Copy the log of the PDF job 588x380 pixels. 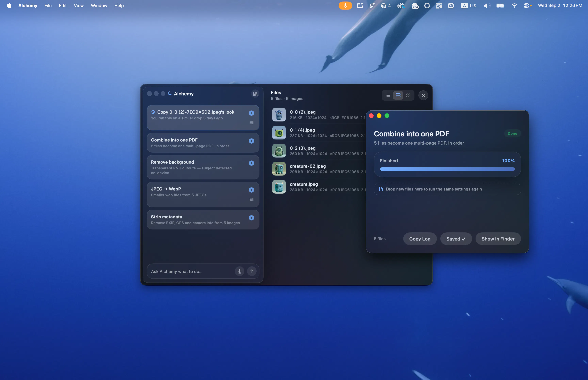pyautogui.click(x=420, y=239)
